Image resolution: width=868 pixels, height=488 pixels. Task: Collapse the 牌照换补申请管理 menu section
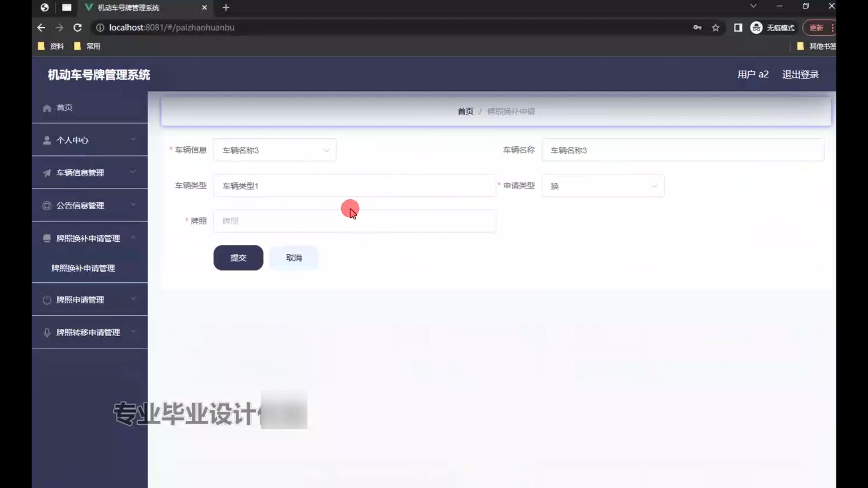pos(89,238)
